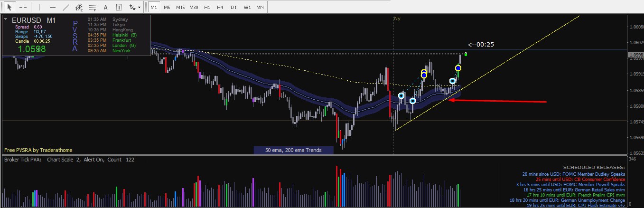644x208 pixels.
Task: Click the HongKong session time row
Action: coord(110,29)
